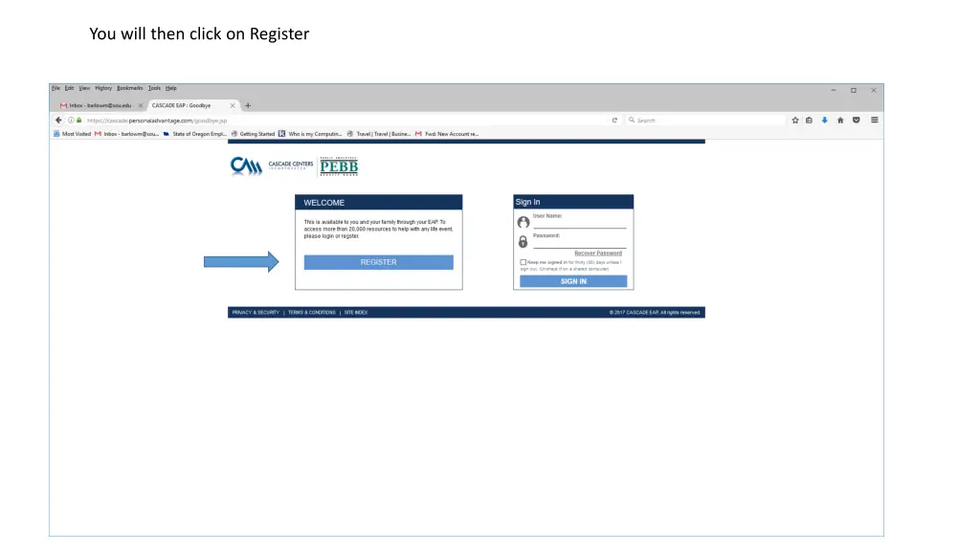980x551 pixels.
Task: Close the Firefox window
Action: pos(874,91)
